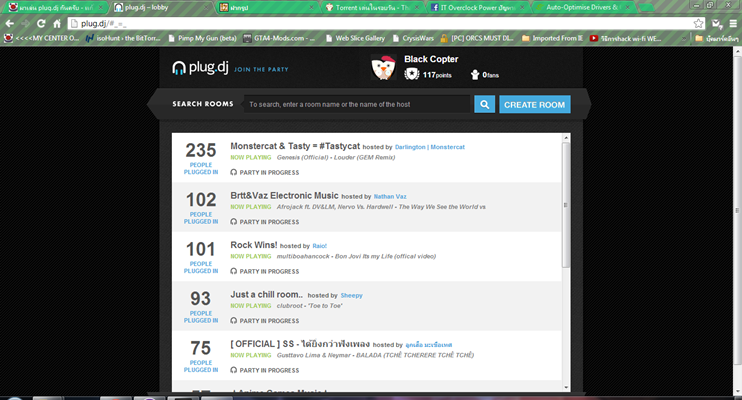Image resolution: width=742 pixels, height=400 pixels.
Task: Expand Imported From IE bookmarks folder
Action: click(x=552, y=38)
